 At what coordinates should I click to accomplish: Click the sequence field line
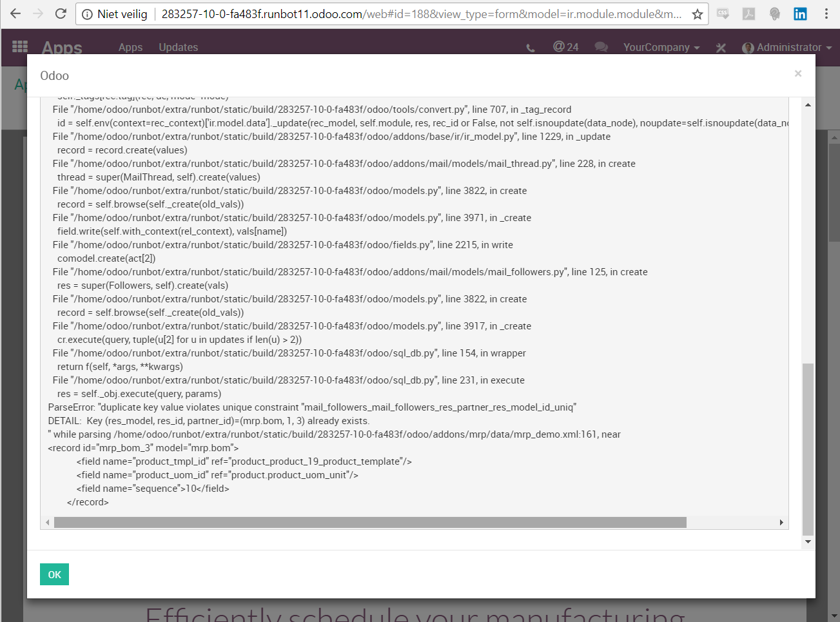pos(153,489)
